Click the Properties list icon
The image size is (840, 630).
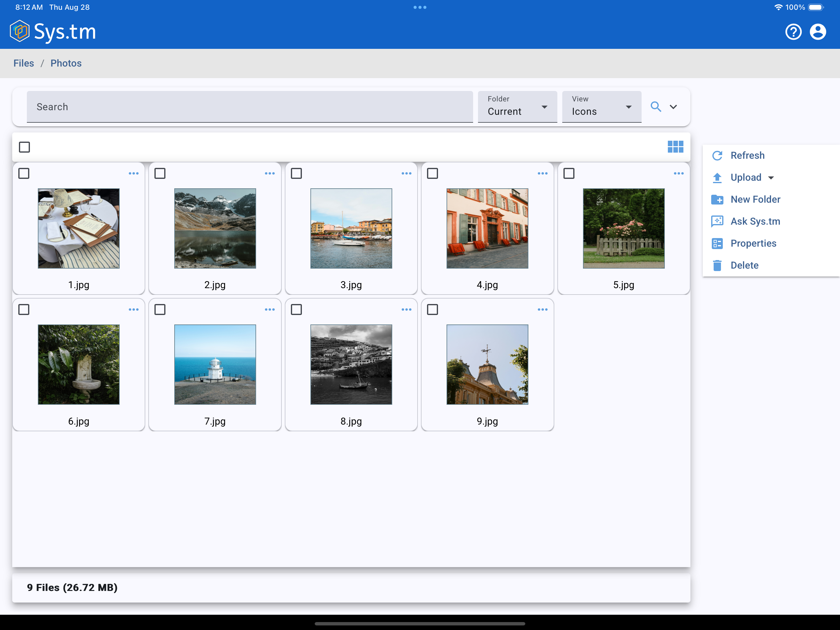pos(717,243)
